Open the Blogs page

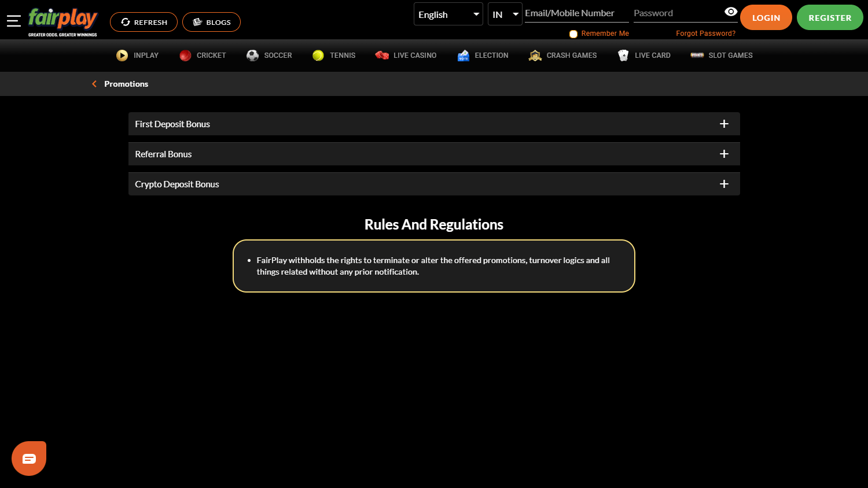(211, 22)
